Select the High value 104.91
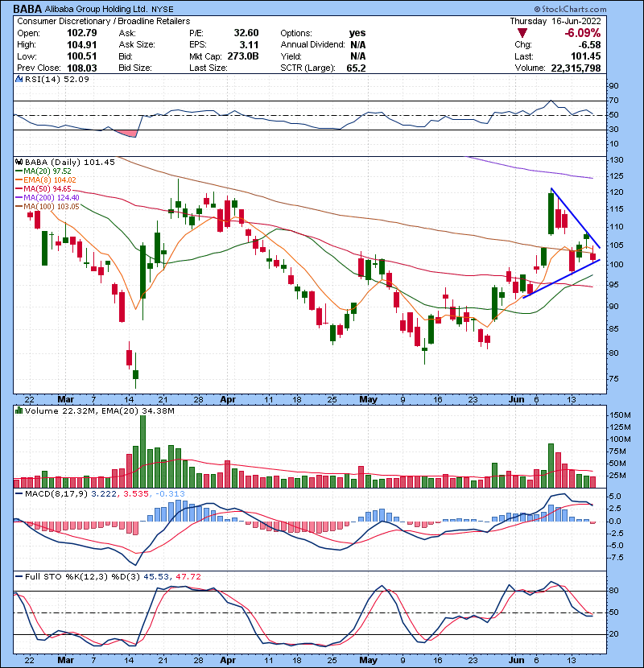The height and width of the screenshot is (668, 644). [82, 45]
